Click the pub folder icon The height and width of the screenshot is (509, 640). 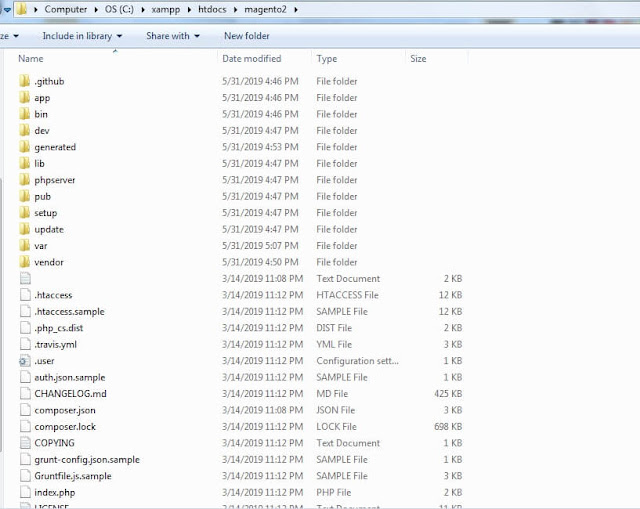coord(24,196)
